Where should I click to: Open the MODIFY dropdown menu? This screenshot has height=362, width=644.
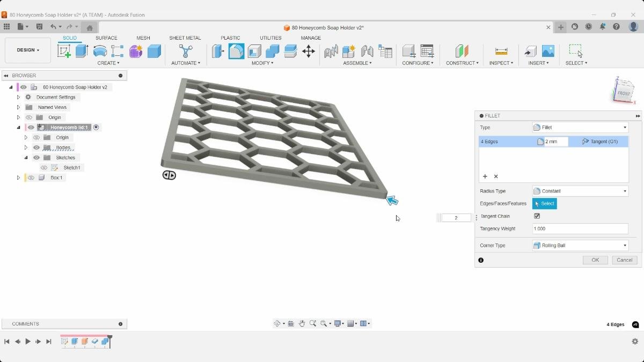[x=262, y=63]
